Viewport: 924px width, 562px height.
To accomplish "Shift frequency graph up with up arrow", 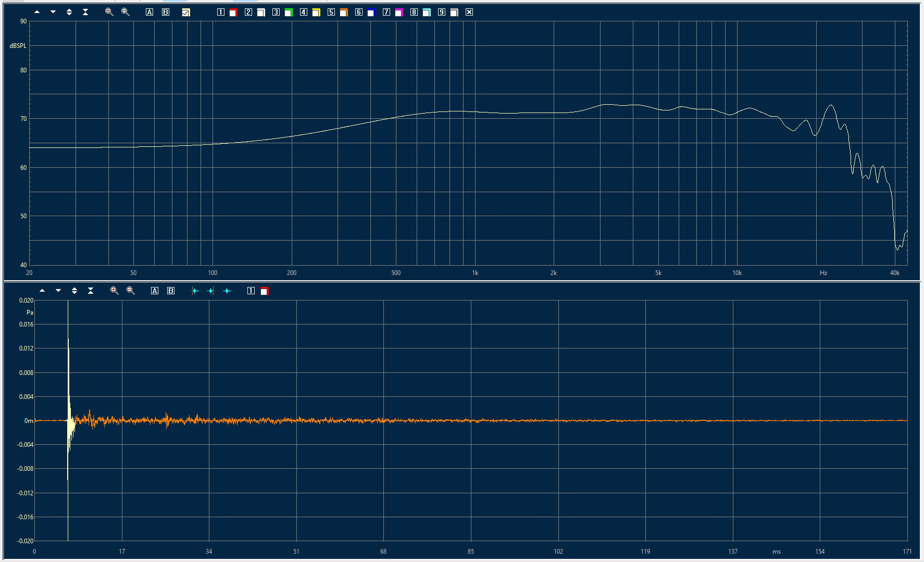I will (x=37, y=12).
